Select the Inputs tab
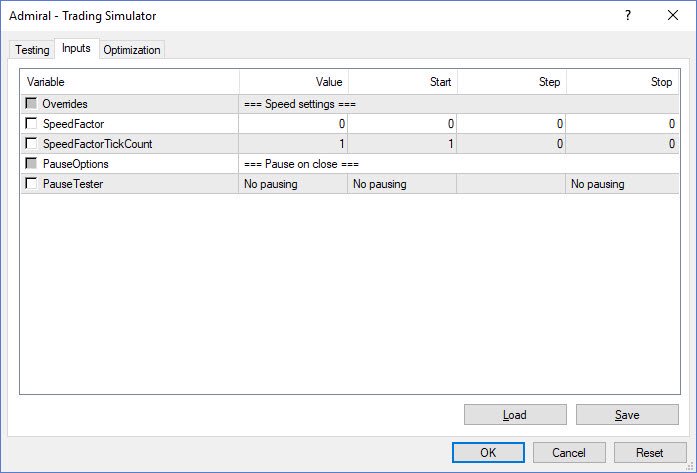This screenshot has width=697, height=473. coord(77,49)
